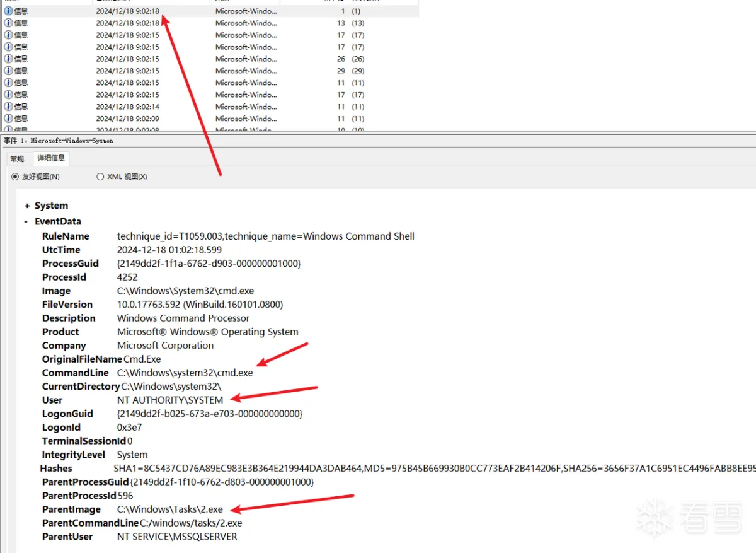The image size is (756, 553).
Task: Switch to the 常规 tab
Action: (x=17, y=158)
